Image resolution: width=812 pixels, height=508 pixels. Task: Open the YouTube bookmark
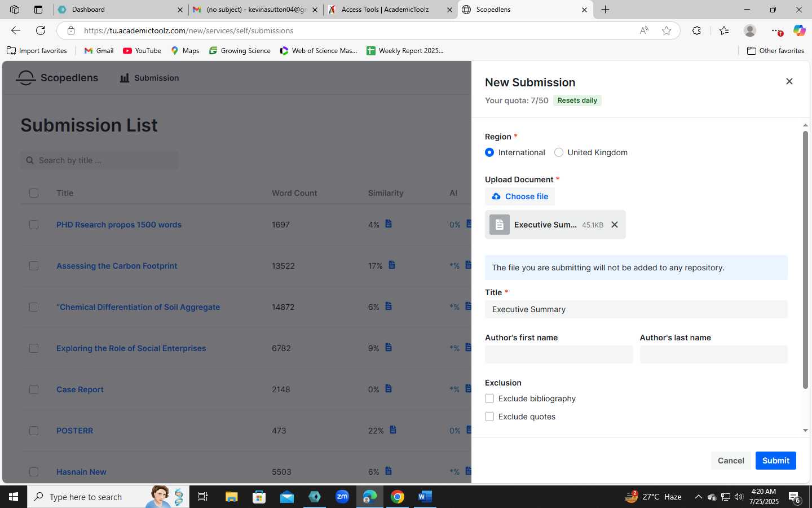pyautogui.click(x=142, y=51)
